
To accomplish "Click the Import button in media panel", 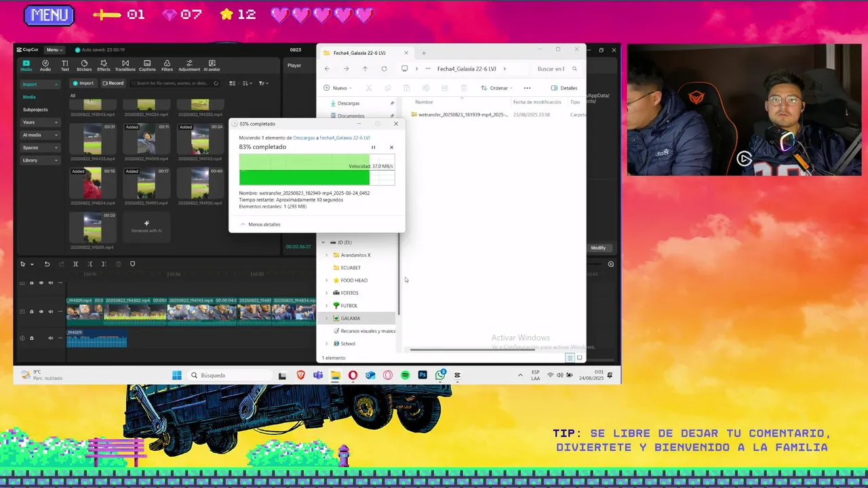I will (x=83, y=83).
